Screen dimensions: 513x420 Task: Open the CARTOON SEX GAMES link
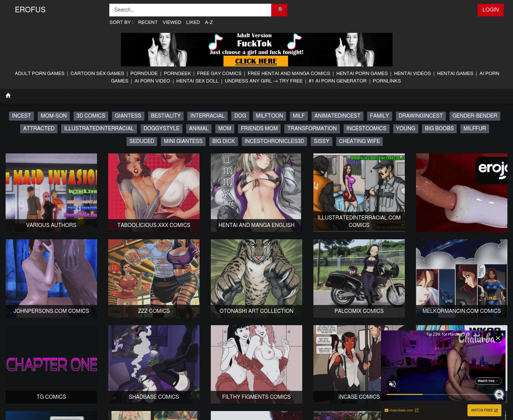97,74
